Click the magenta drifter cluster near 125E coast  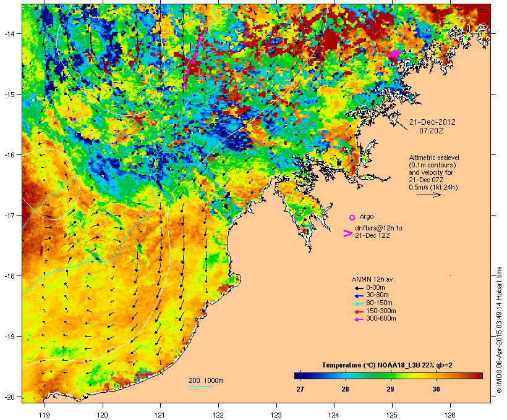[394, 54]
